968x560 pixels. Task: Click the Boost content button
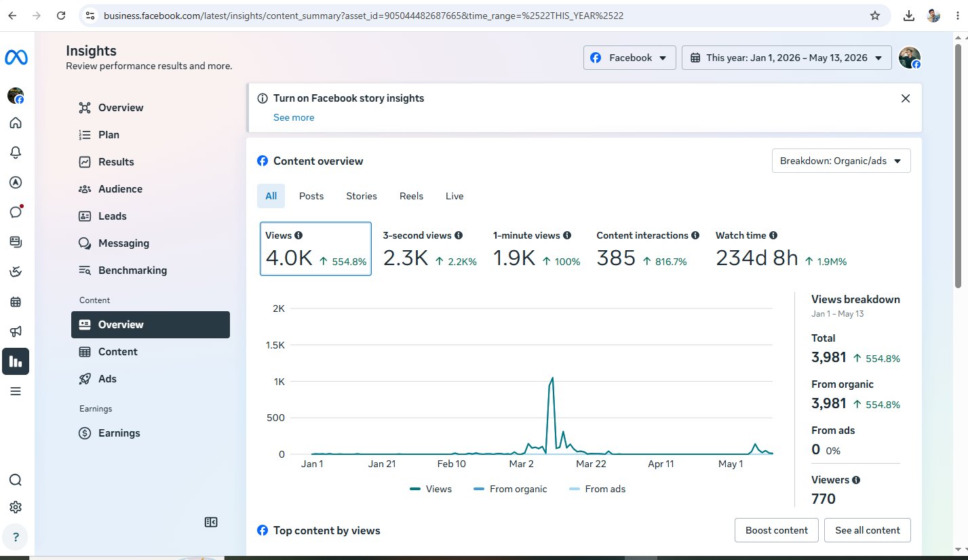click(x=777, y=530)
